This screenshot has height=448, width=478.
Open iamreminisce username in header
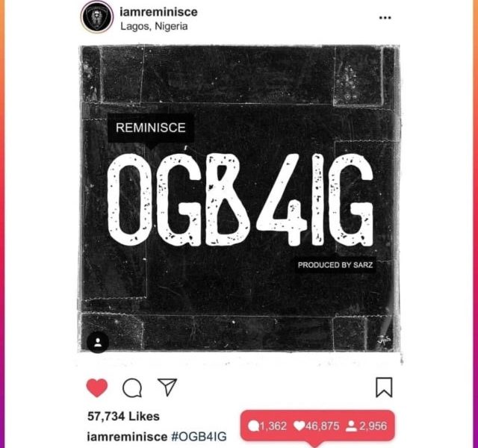pos(158,12)
